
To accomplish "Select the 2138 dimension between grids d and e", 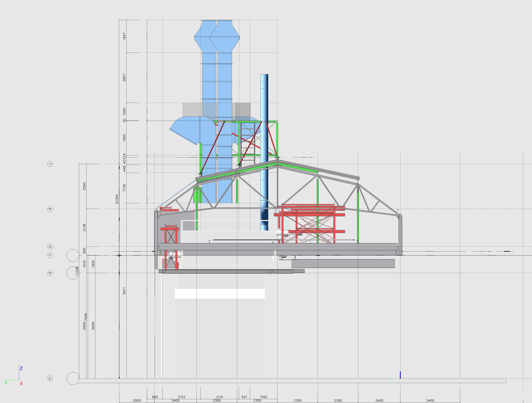I will (x=84, y=227).
